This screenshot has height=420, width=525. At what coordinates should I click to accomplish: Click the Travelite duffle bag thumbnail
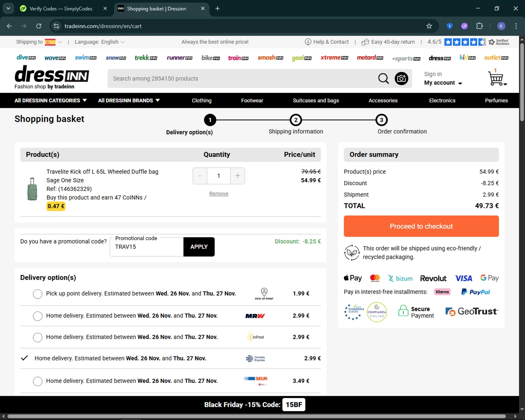coord(32,189)
